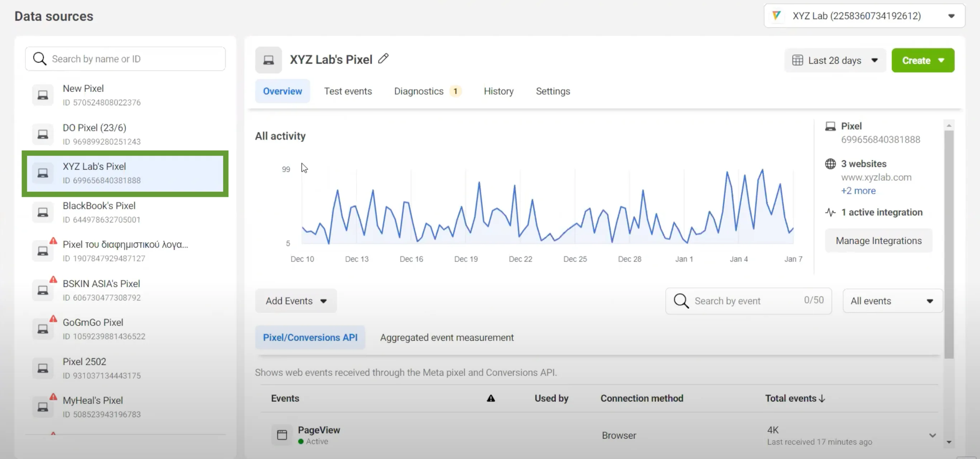Click the Pixel 2502 device icon
The height and width of the screenshot is (459, 980).
(x=43, y=368)
